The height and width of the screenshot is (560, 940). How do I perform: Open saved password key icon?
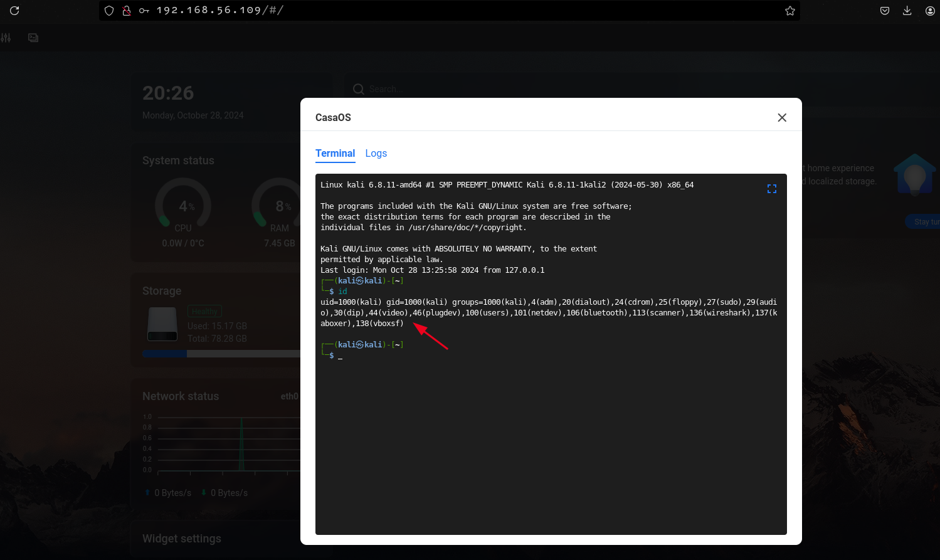pyautogui.click(x=144, y=11)
